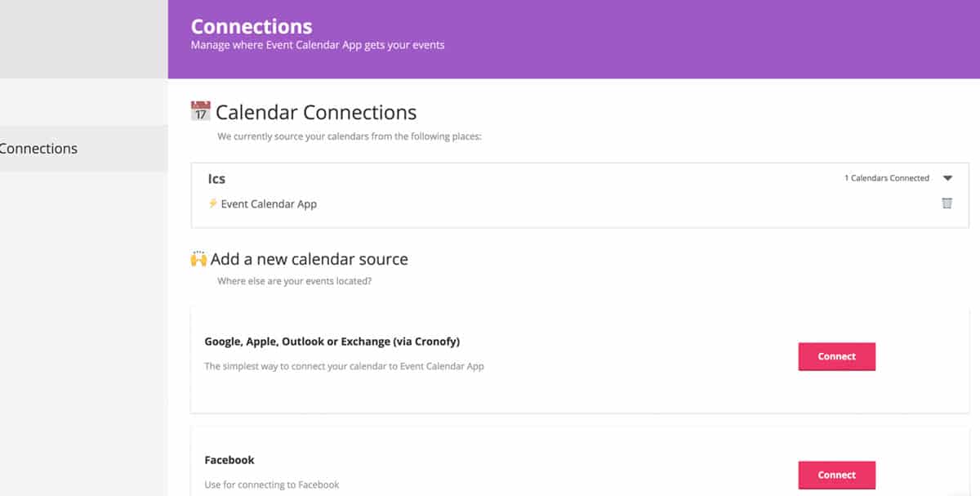Delete Event Calendar App via trash icon

[947, 203]
